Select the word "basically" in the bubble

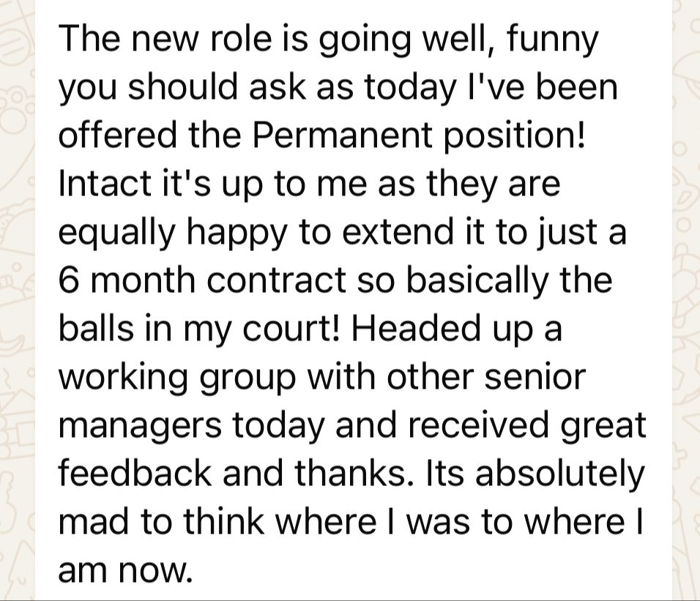pos(477,282)
